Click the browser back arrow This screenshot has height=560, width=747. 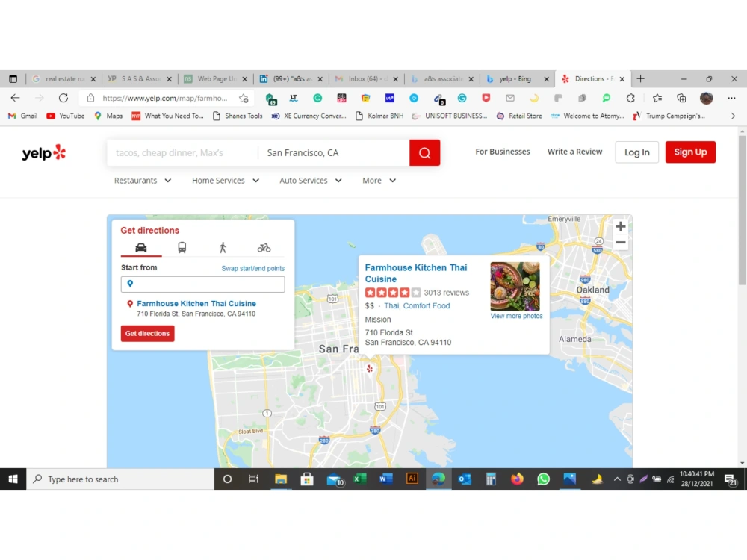pos(15,98)
